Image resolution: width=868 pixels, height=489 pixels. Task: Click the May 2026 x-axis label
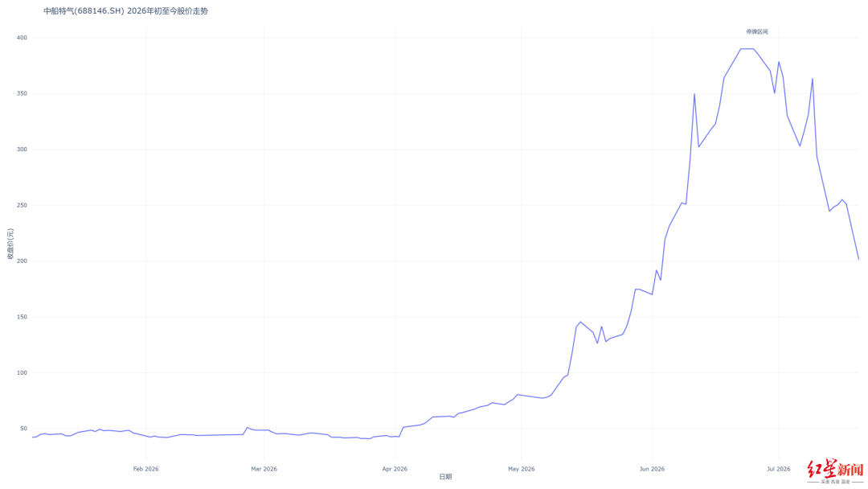pos(522,469)
